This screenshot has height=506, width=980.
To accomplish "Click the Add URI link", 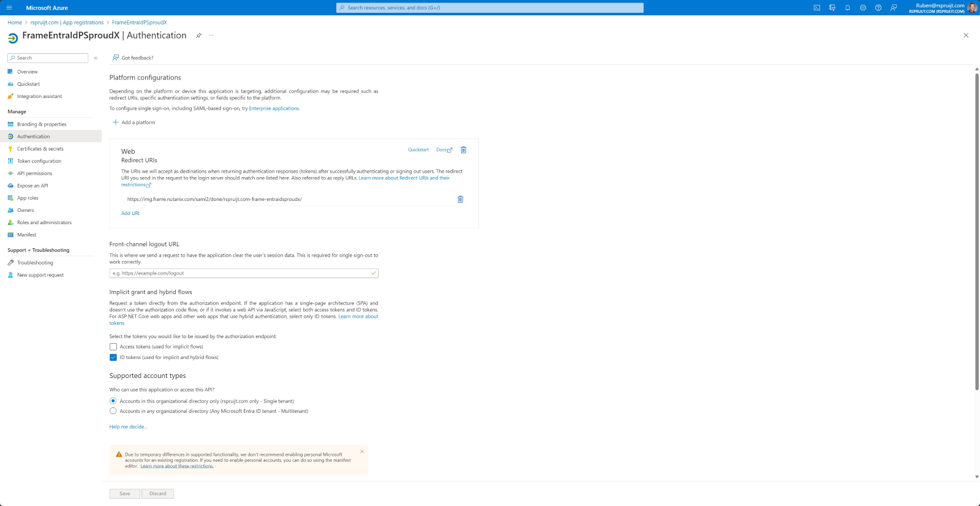I will tap(130, 213).
